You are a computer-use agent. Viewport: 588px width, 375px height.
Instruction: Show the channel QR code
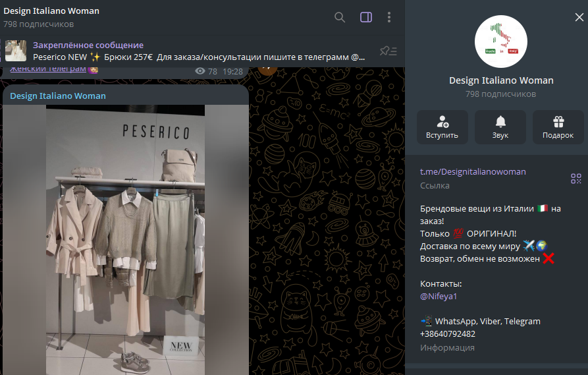click(x=575, y=179)
